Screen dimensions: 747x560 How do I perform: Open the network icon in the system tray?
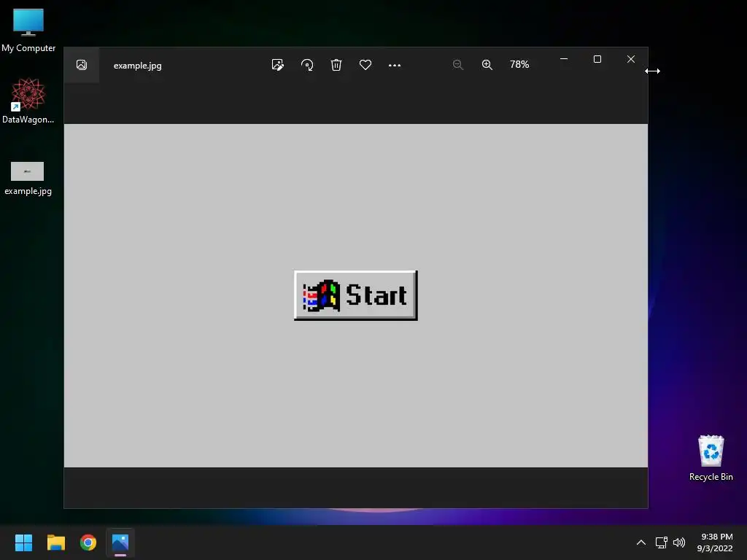tap(661, 542)
